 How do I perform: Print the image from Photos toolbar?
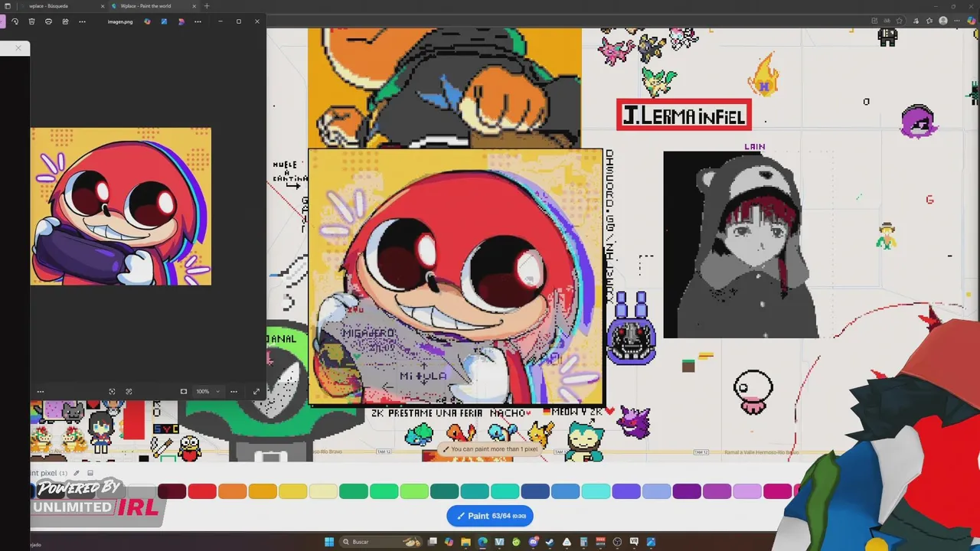click(x=48, y=21)
